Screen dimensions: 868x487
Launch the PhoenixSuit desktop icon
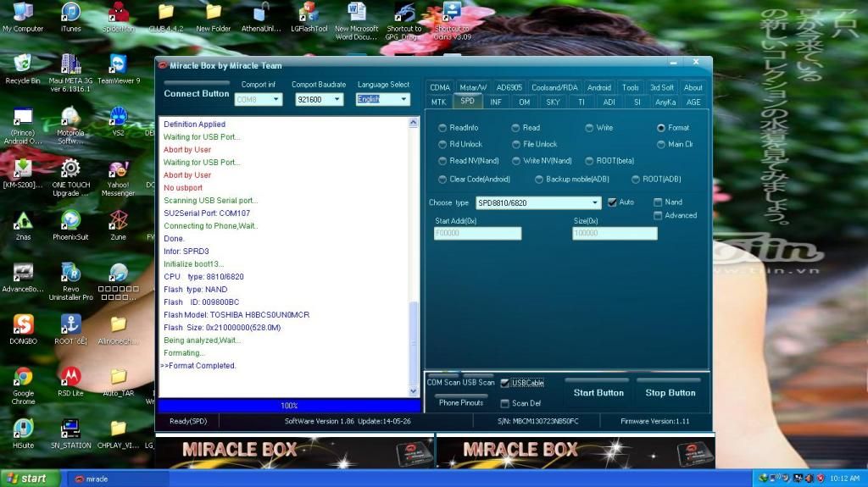pyautogui.click(x=71, y=225)
